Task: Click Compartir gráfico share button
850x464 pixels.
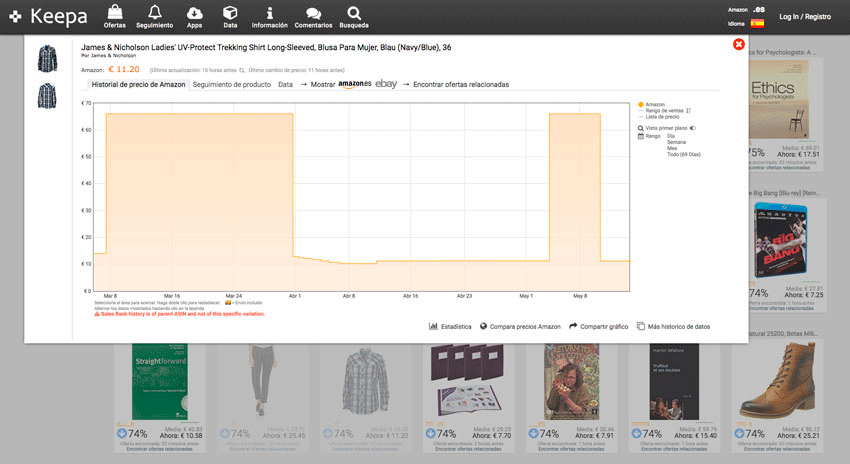Action: tap(598, 326)
